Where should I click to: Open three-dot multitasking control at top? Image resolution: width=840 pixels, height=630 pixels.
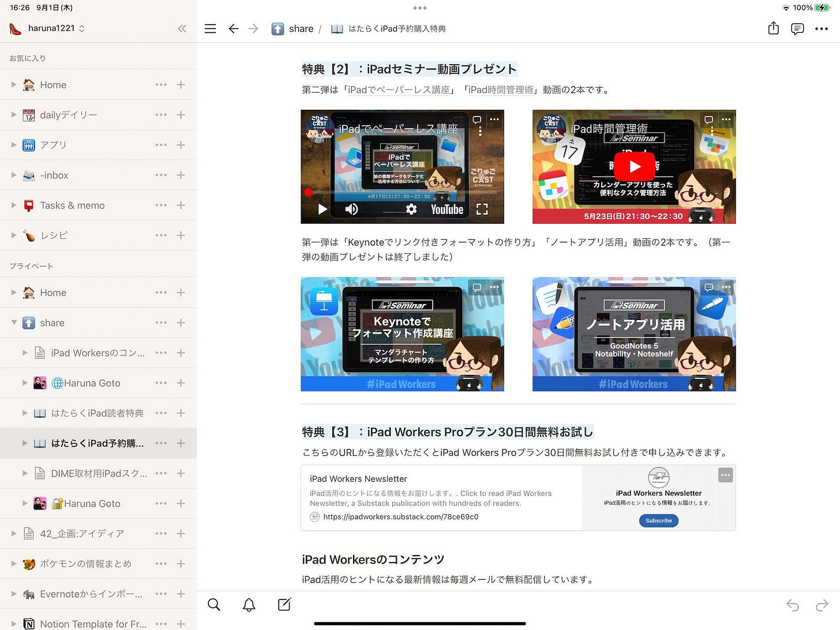point(420,8)
